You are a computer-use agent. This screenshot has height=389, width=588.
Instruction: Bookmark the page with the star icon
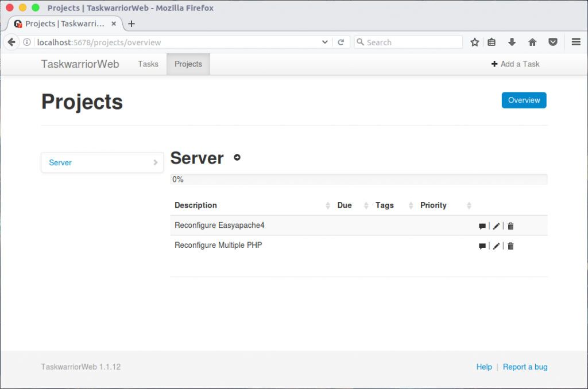coord(474,42)
